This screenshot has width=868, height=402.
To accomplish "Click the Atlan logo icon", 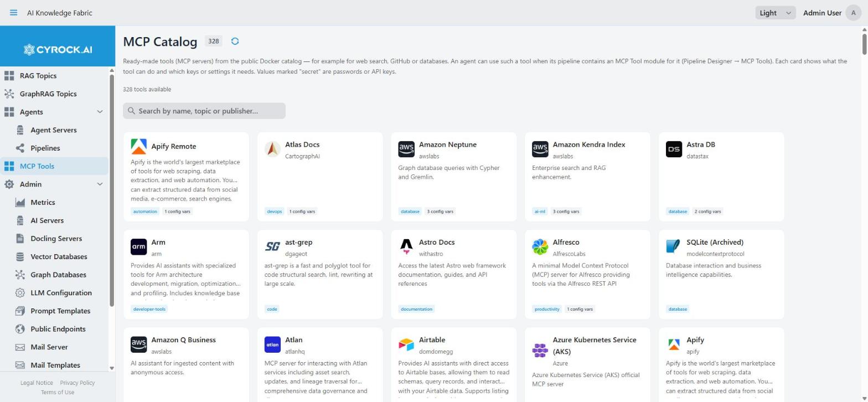I will pos(272,344).
